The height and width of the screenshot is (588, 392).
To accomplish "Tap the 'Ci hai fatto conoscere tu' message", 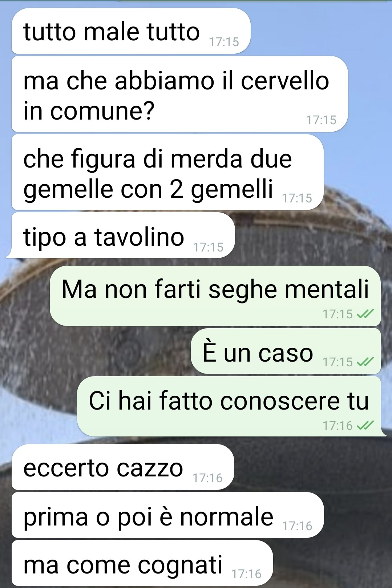I will [231, 406].
